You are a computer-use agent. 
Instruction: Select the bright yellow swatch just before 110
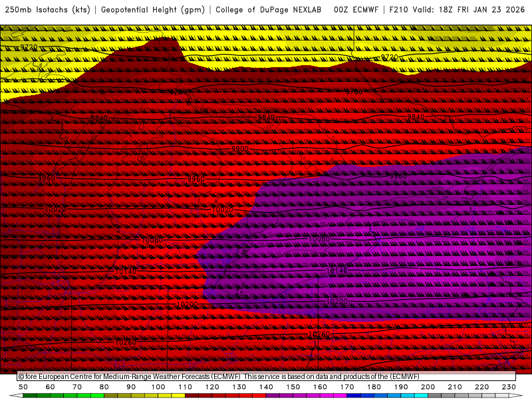[178, 396]
